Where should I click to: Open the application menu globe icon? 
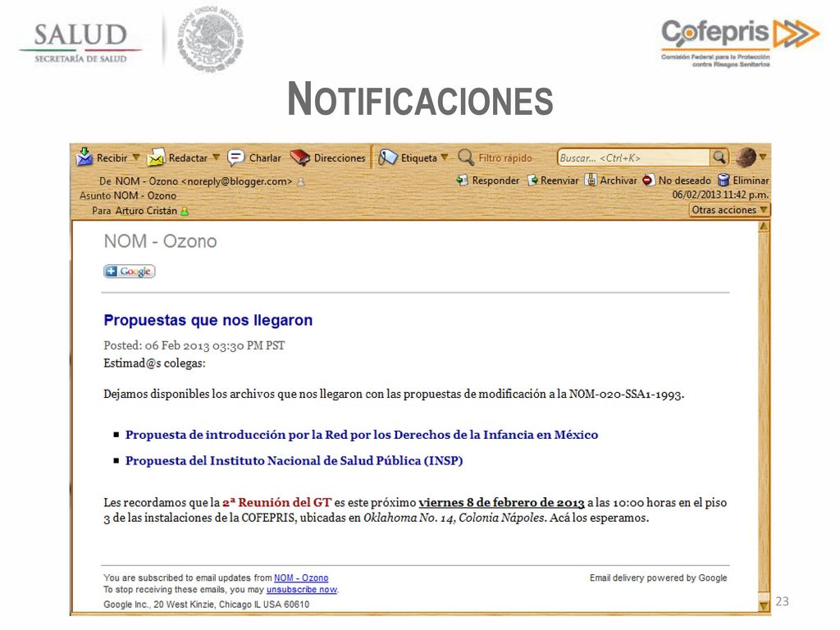(x=746, y=157)
